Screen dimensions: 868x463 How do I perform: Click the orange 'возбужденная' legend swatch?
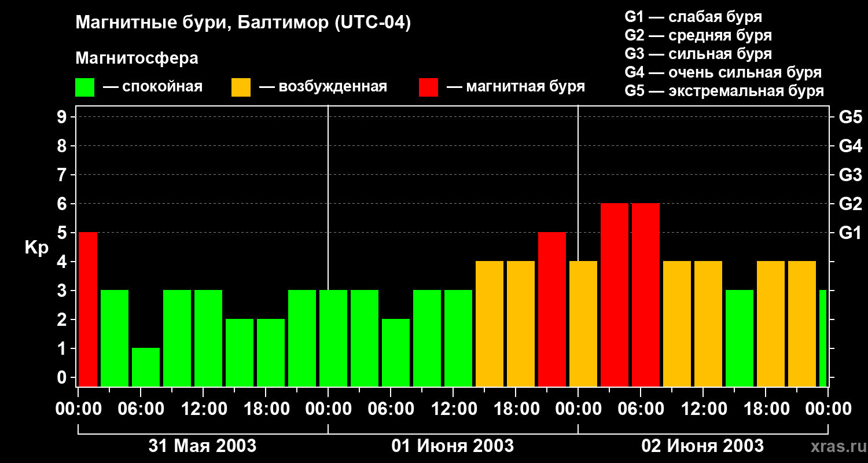(x=241, y=87)
